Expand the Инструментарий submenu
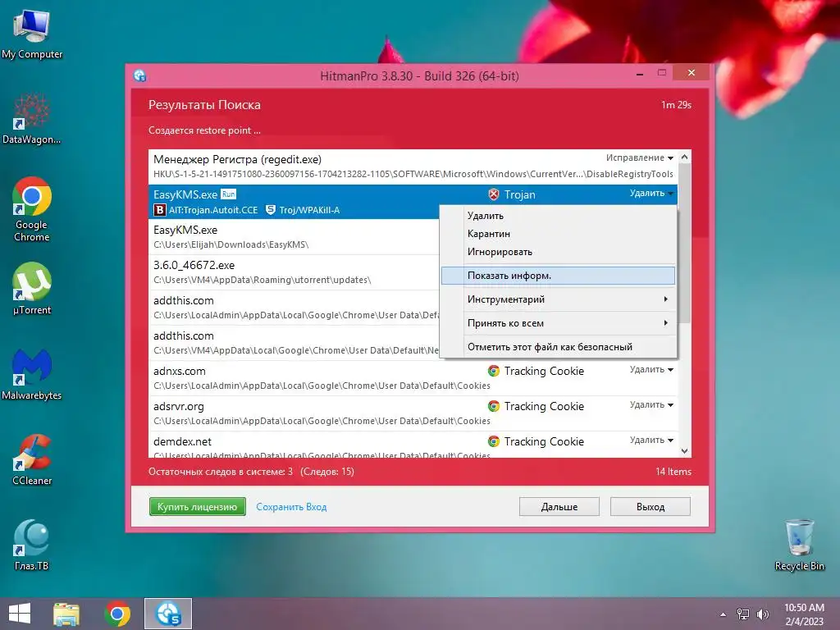The image size is (840, 630). [x=558, y=299]
